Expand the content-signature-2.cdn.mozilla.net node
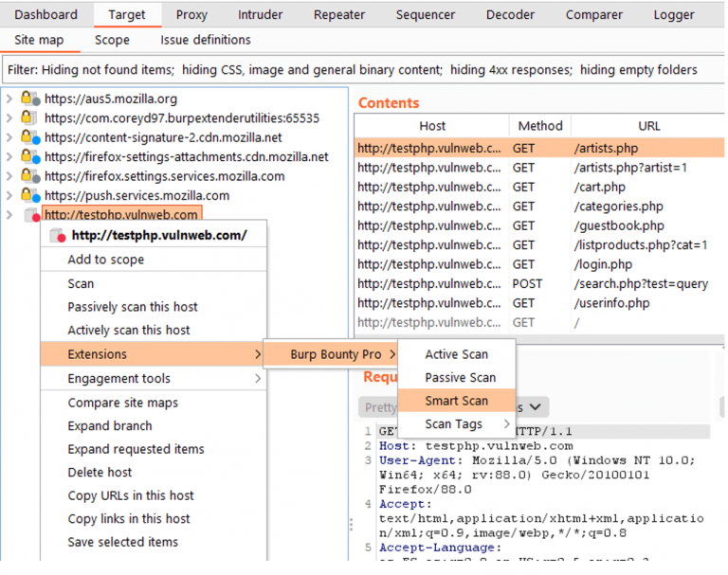The width and height of the screenshot is (728, 575). pyautogui.click(x=9, y=137)
